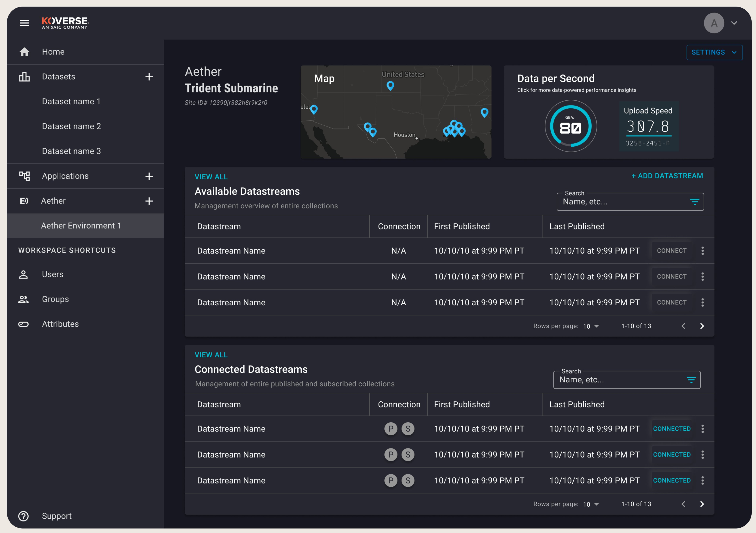
Task: Go to previous page of Available Datastreams
Action: coord(683,326)
